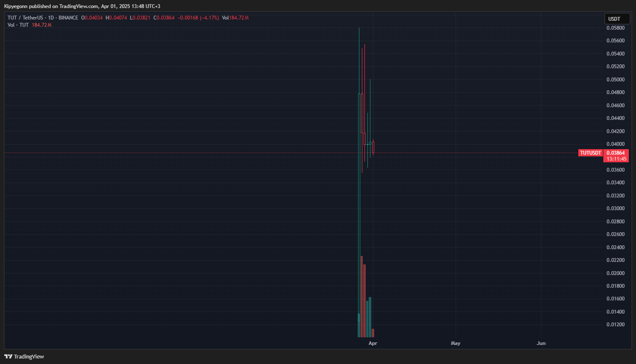636x364 pixels.
Task: Click the 0.04000 price axis label
Action: [x=615, y=144]
